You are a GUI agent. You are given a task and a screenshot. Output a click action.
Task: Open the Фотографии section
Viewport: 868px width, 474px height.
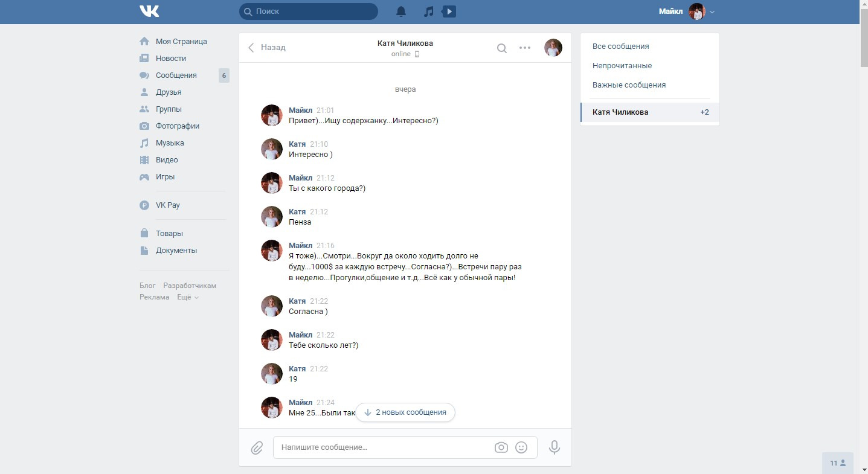pos(178,126)
